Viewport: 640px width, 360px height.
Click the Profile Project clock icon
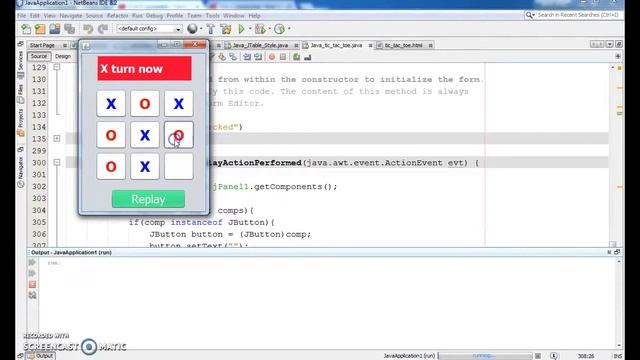pyautogui.click(x=279, y=29)
